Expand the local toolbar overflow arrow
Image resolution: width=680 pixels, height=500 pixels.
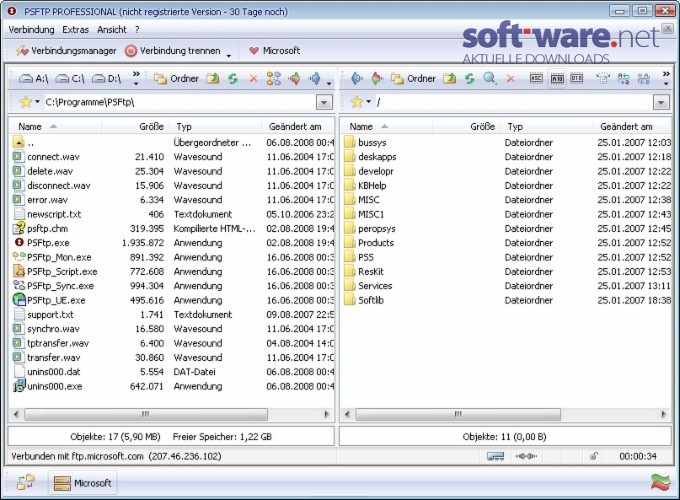click(329, 83)
